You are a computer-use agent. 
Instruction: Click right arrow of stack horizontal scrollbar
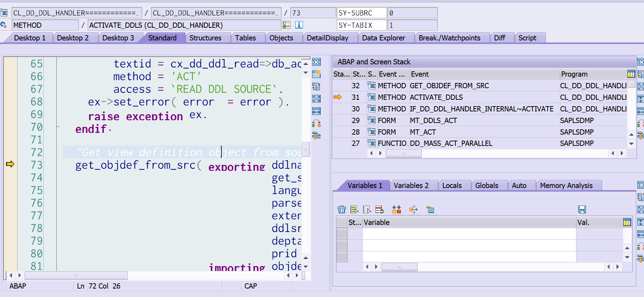622,153
